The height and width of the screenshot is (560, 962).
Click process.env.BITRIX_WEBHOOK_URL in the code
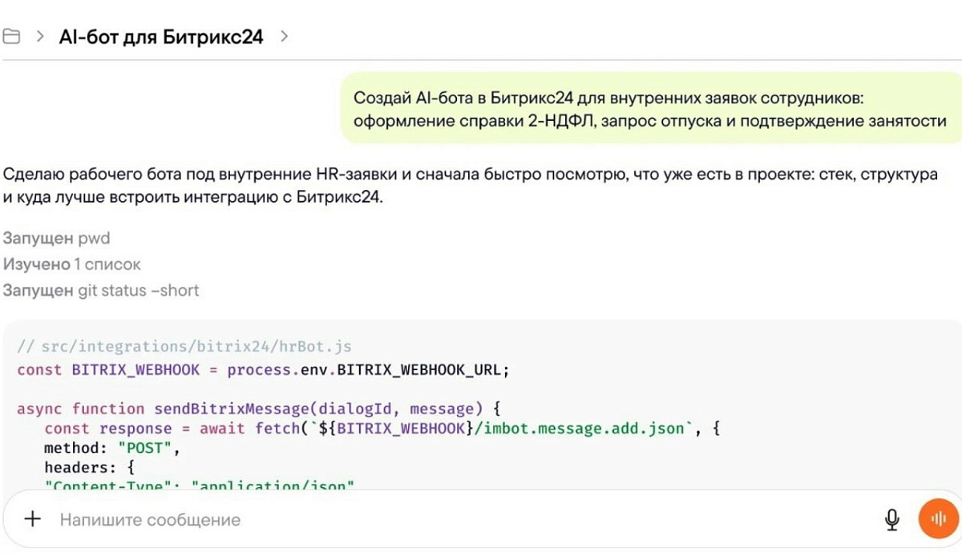pos(368,370)
